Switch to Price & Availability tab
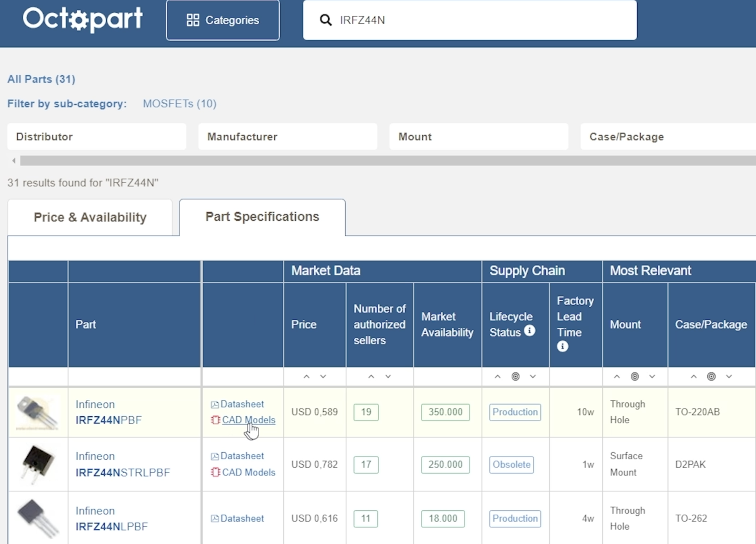Screen dimensions: 756x544 tap(90, 217)
